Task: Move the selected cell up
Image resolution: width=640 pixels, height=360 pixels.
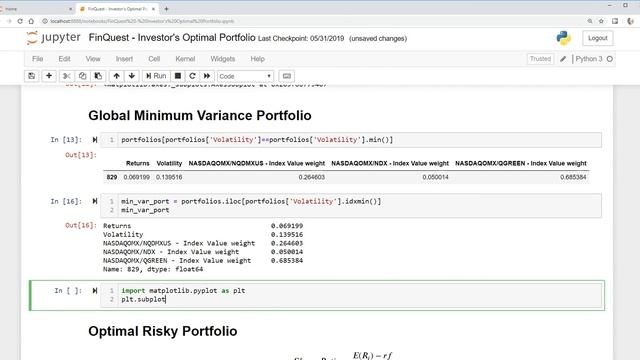Action: coord(116,76)
